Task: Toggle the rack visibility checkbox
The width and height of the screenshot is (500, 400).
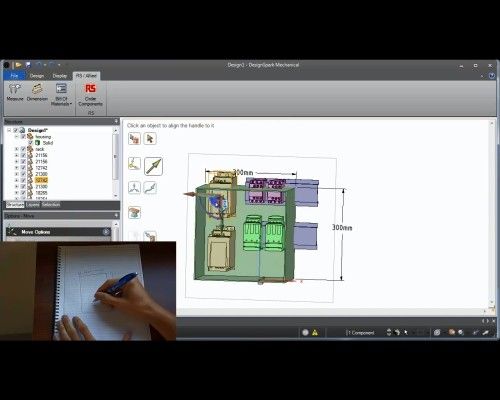Action: [23, 149]
